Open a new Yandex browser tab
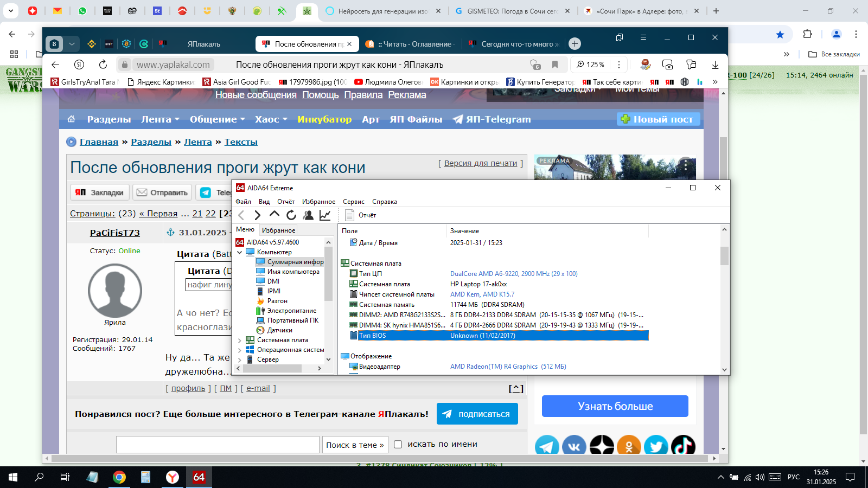The image size is (868, 488). 575,44
